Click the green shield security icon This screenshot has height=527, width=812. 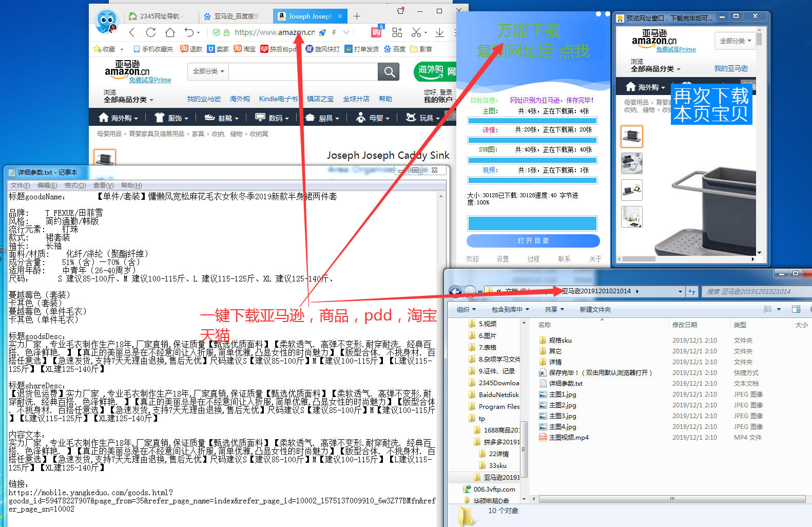(x=217, y=32)
